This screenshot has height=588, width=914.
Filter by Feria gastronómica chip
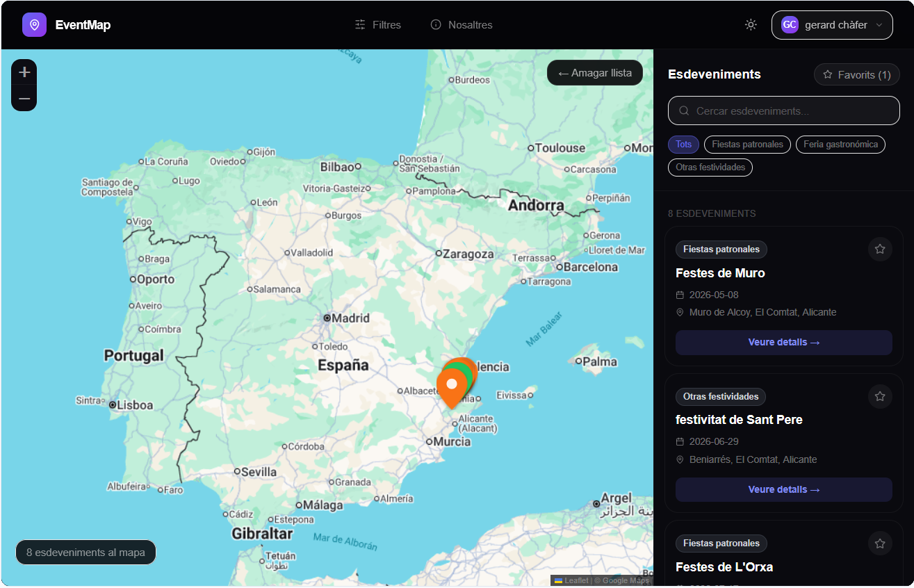(840, 145)
